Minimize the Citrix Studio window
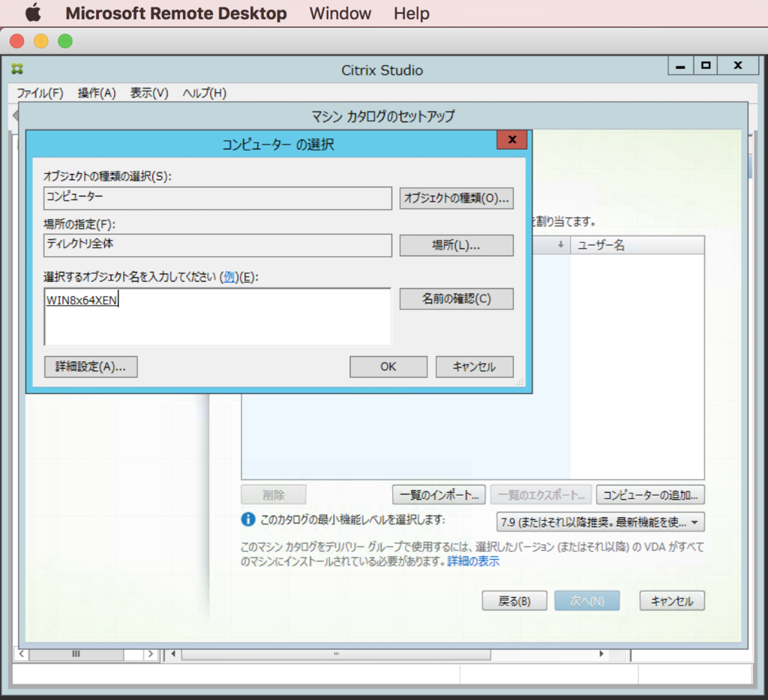768x700 pixels. coord(680,66)
